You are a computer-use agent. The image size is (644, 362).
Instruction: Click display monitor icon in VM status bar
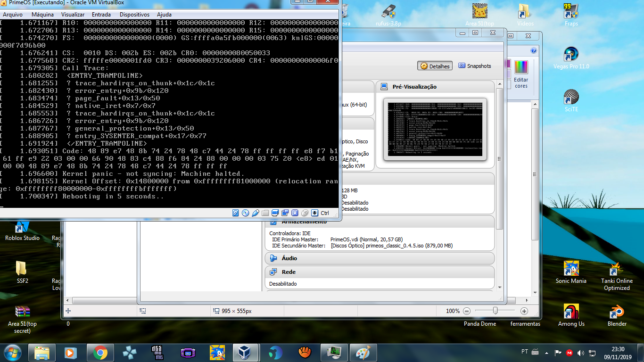pos(275,213)
